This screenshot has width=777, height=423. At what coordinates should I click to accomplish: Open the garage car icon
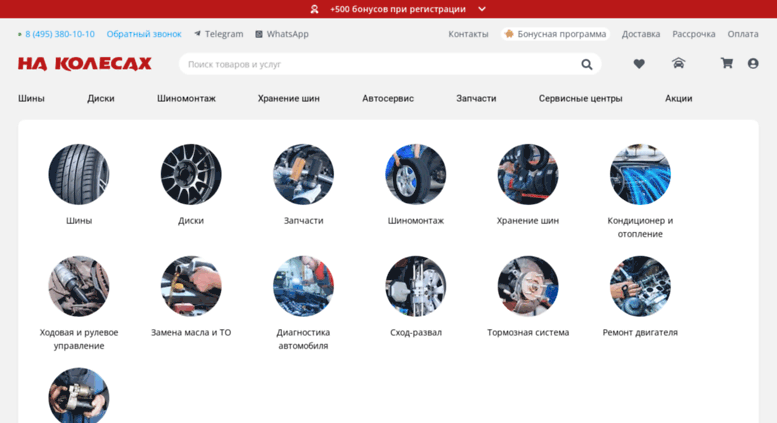tap(678, 63)
